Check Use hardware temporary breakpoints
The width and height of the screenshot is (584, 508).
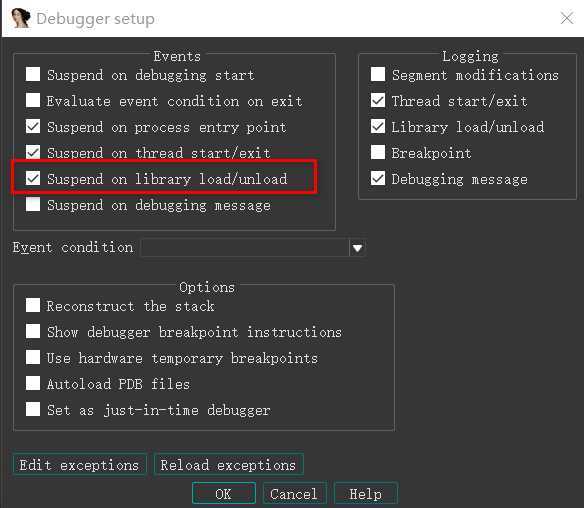[x=33, y=357]
